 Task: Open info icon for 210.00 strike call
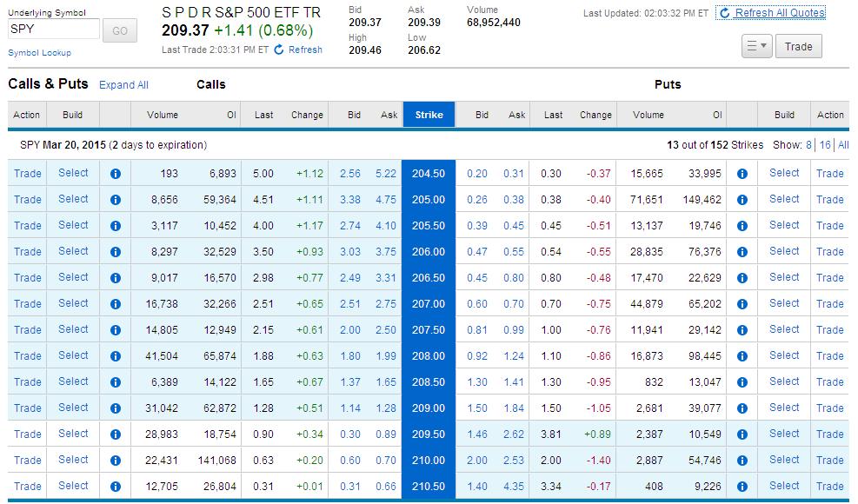116,461
